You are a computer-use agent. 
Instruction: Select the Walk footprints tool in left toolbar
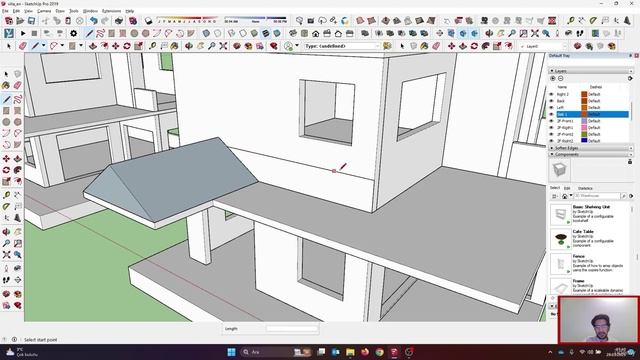click(x=7, y=280)
